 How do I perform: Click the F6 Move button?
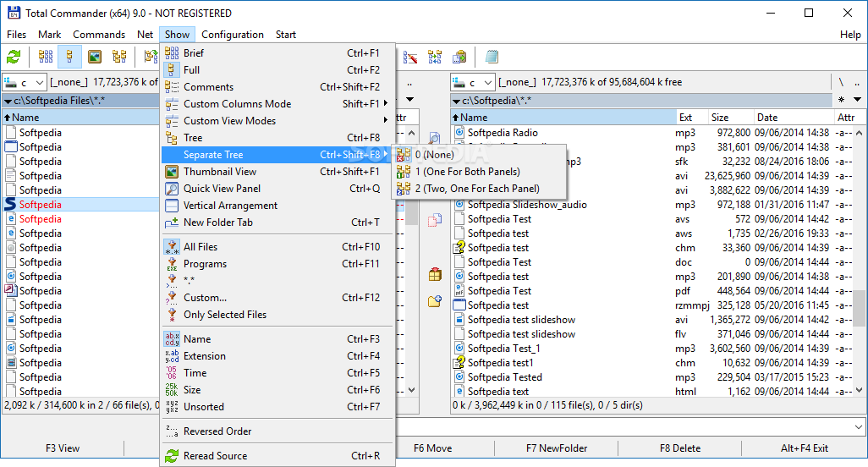pyautogui.click(x=432, y=448)
